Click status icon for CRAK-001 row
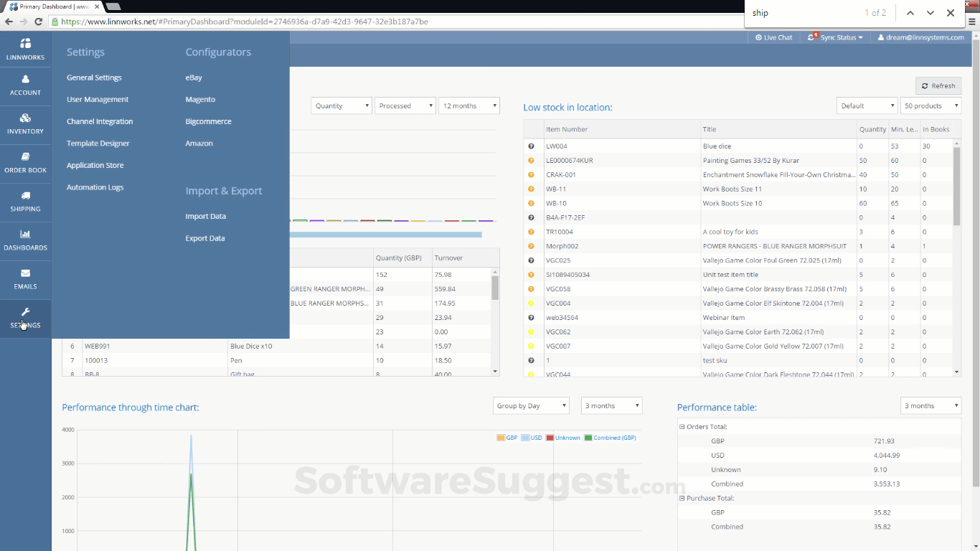This screenshot has width=980, height=551. point(531,175)
